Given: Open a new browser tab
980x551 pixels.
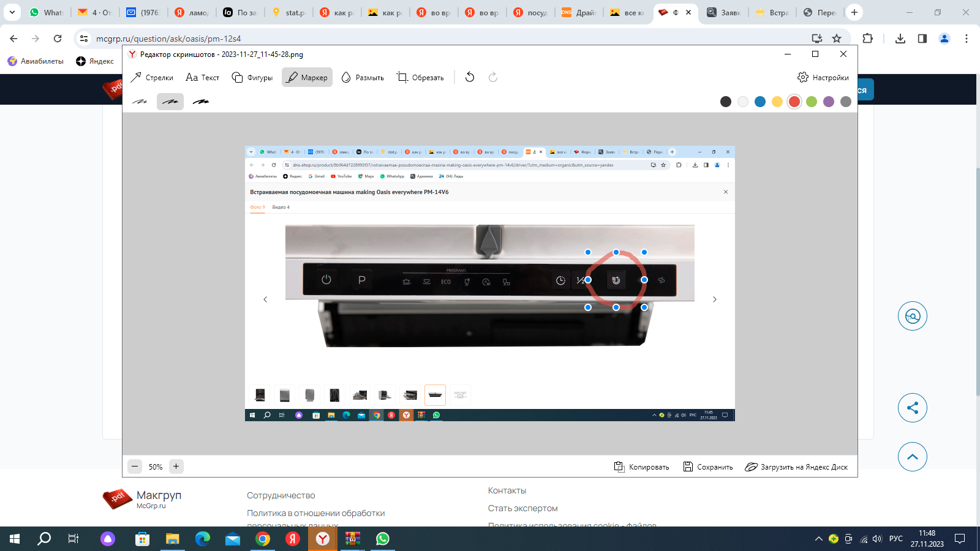Looking at the screenshot, I should [854, 12].
